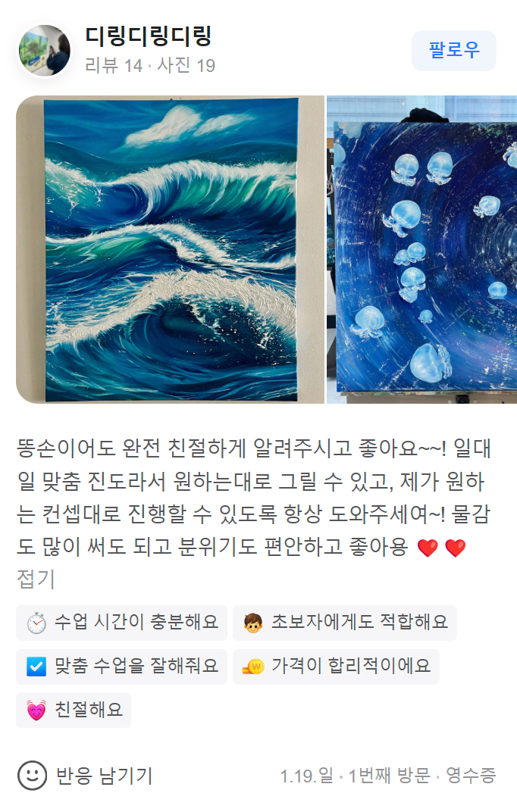Viewport: 517px width, 812px height.
Task: Select the 가격이 합리적이에요 tag
Action: [x=337, y=667]
